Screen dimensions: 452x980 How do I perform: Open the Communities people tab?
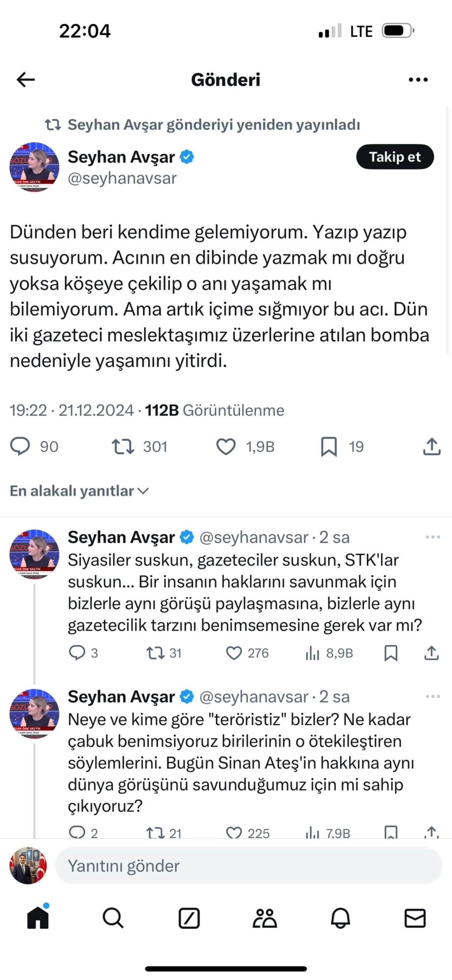click(x=264, y=918)
